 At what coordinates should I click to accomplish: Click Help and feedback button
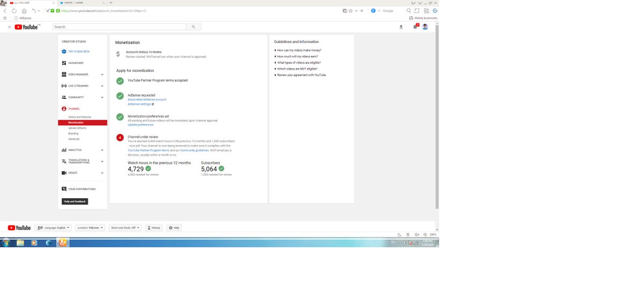pyautogui.click(x=75, y=201)
